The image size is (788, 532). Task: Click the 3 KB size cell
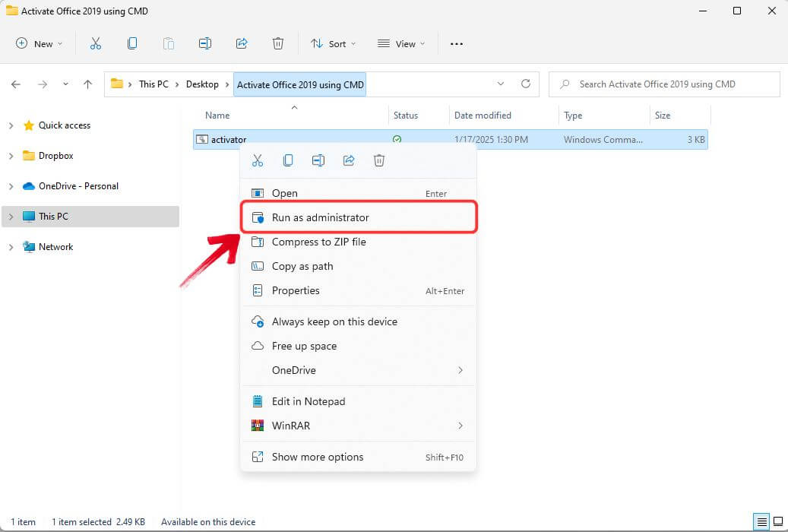[696, 139]
